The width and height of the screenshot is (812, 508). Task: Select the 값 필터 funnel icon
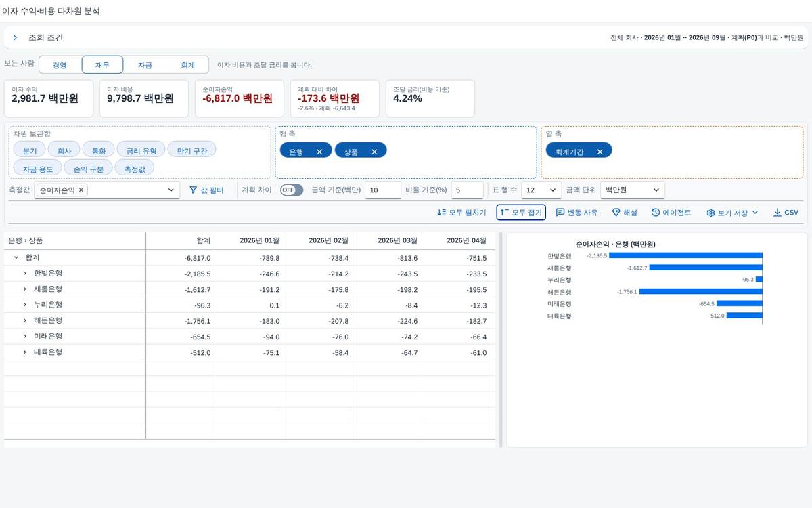(193, 190)
